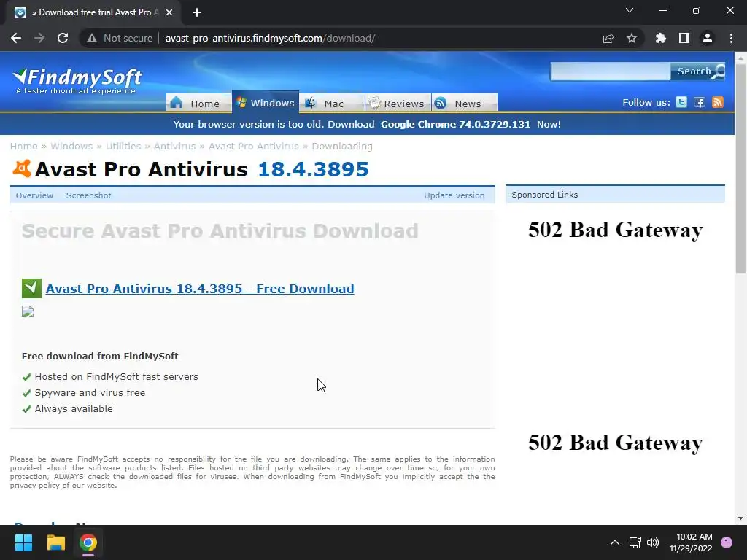Select the Windows tab
Viewport: 747px width, 560px height.
266,102
